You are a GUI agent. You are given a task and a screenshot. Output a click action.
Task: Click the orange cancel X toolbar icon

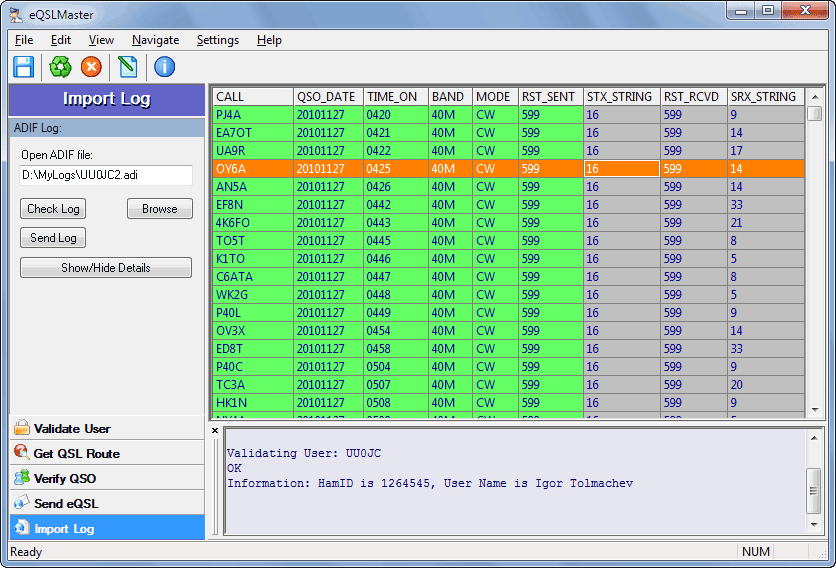91,67
